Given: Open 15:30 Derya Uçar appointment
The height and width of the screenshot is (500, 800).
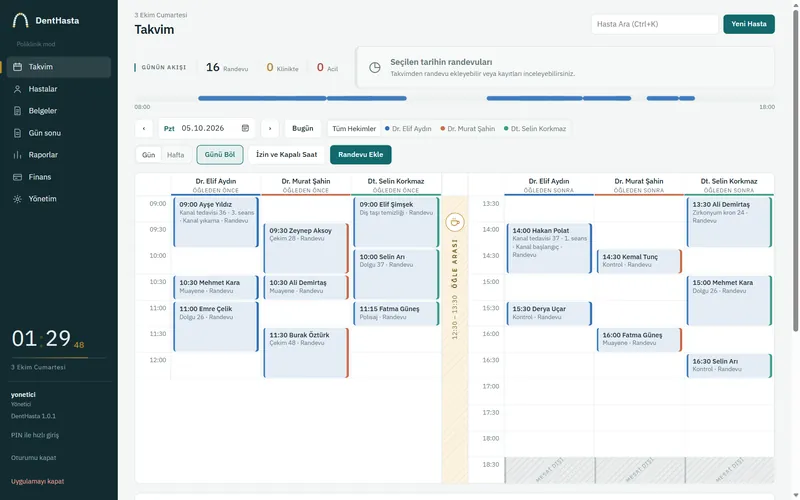Looking at the screenshot, I should tap(549, 313).
